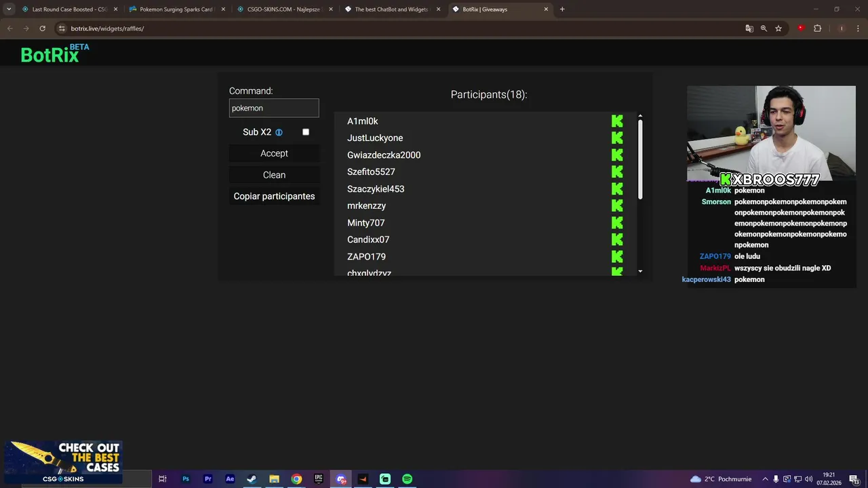Open the Chrome extensions puzzle icon
Screen dimensions: 868x488
817,28
